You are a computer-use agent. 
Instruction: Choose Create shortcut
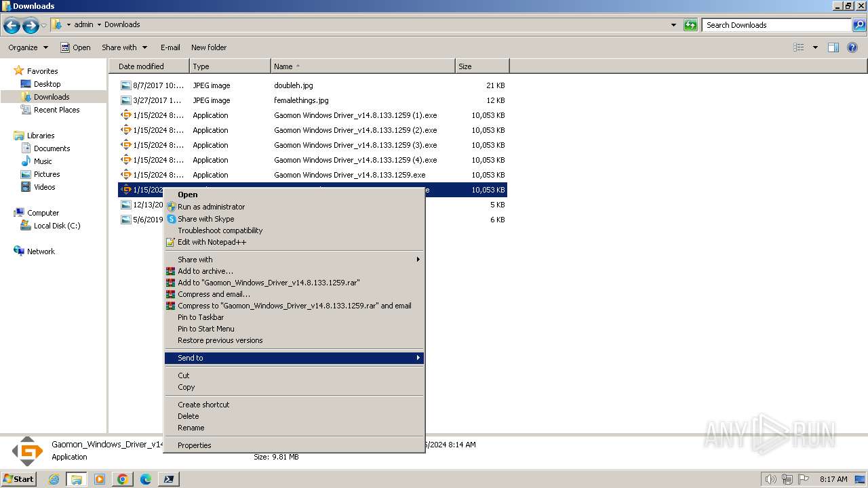(294, 405)
